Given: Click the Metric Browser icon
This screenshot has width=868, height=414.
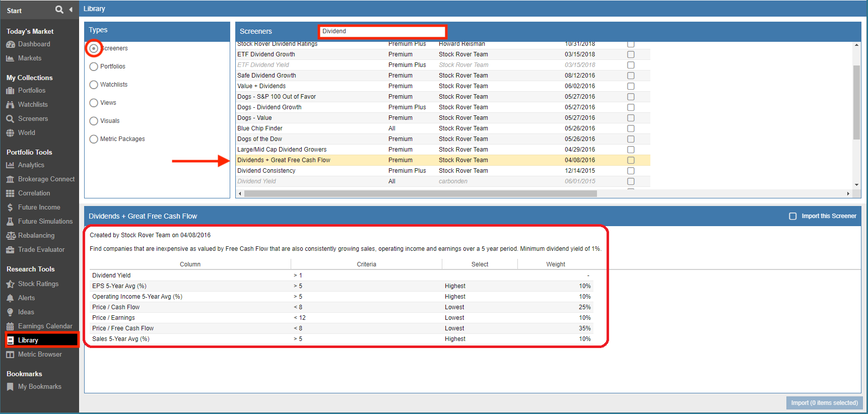Looking at the screenshot, I should click(10, 355).
